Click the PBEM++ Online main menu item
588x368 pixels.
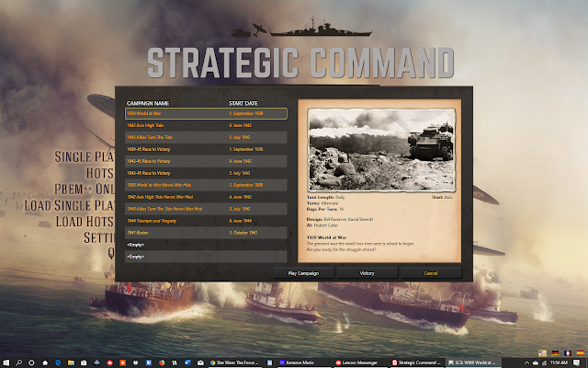[85, 189]
